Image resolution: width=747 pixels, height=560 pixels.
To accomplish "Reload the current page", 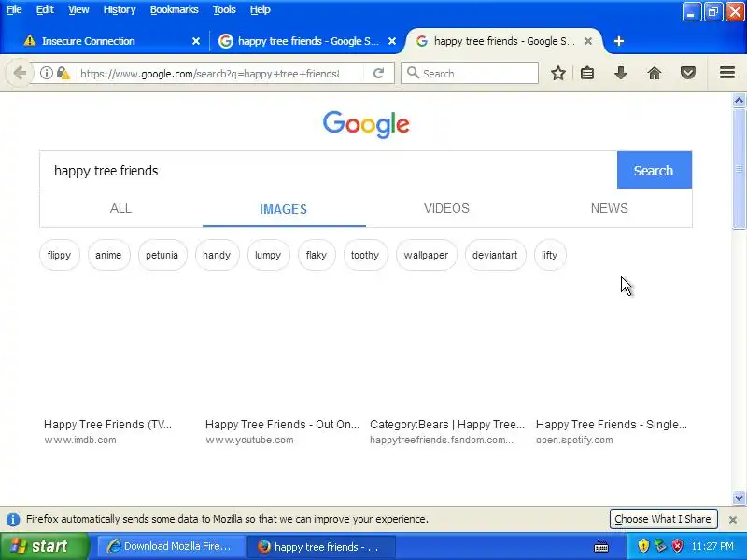I will pyautogui.click(x=379, y=73).
